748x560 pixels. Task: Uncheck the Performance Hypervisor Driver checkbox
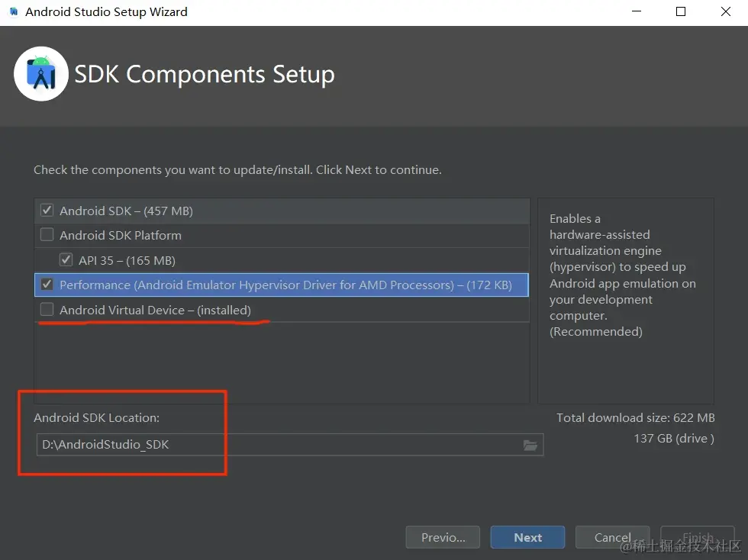(x=47, y=285)
